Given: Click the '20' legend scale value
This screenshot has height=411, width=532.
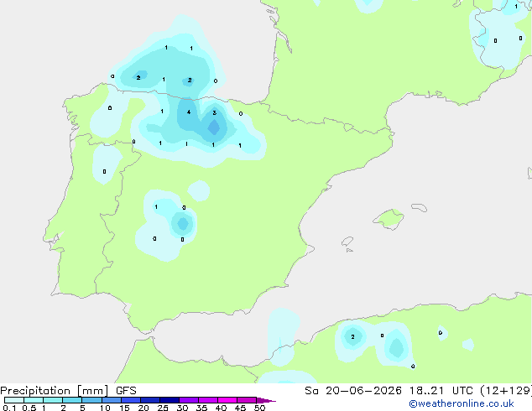Looking at the screenshot, I should (143, 408).
